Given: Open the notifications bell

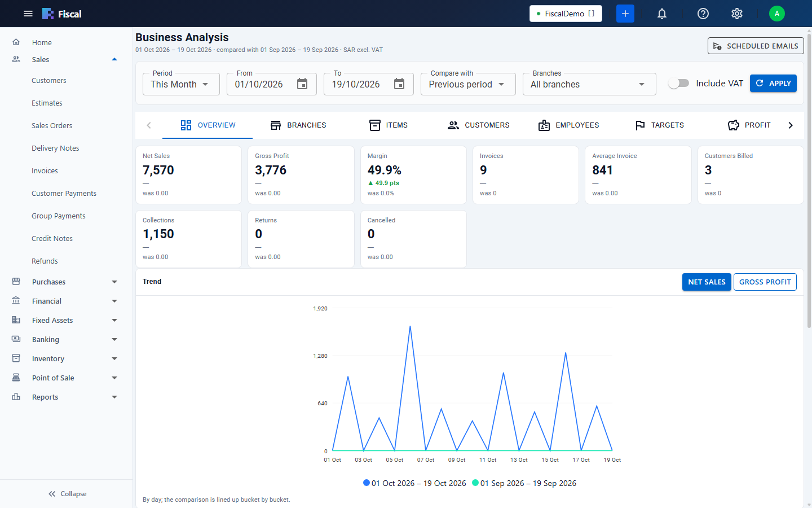Looking at the screenshot, I should 662,14.
